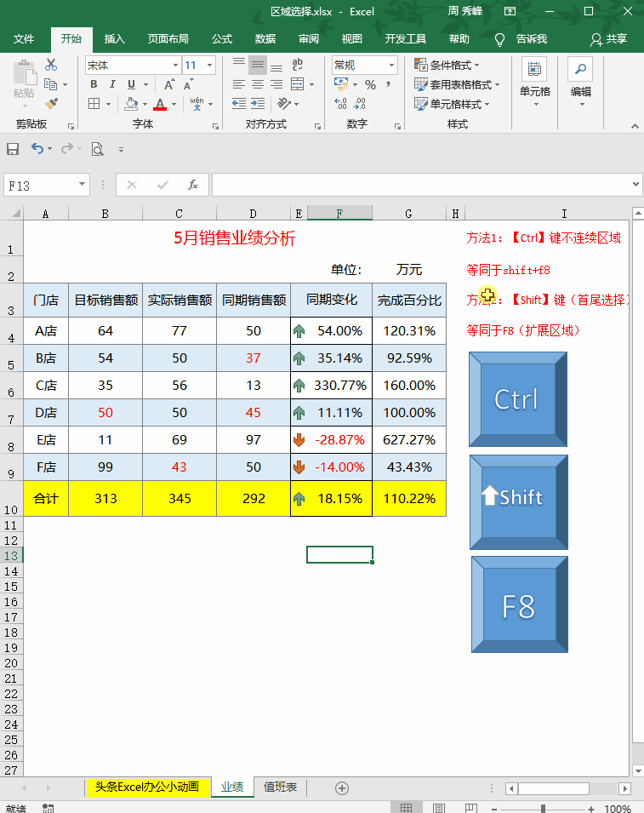Align text left
The image size is (644, 813).
pos(239,84)
